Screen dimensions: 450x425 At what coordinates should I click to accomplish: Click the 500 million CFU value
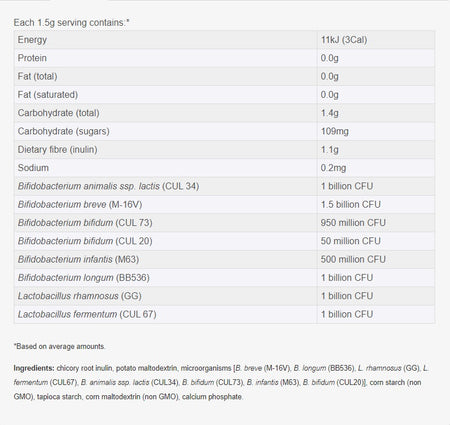coord(353,259)
